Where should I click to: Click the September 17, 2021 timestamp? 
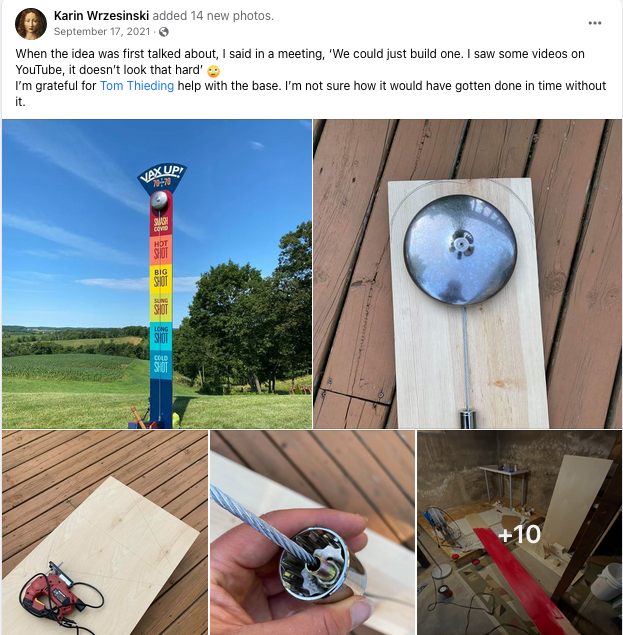click(102, 32)
